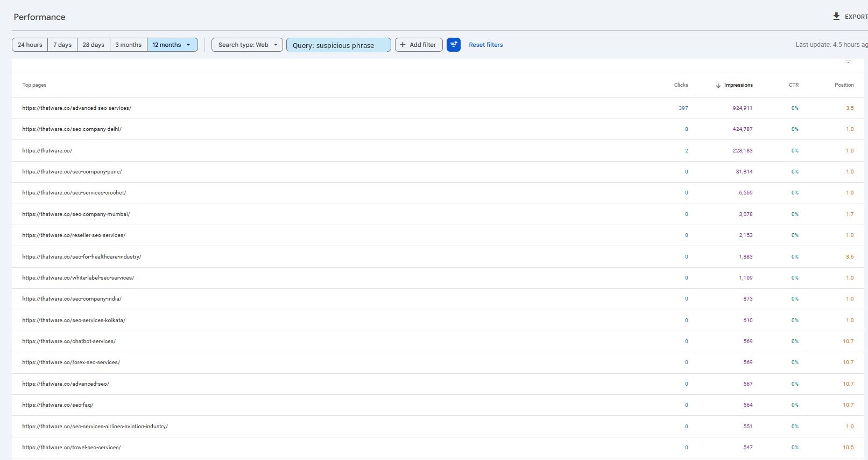Image resolution: width=868 pixels, height=460 pixels.
Task: Click the 1,109 impressions value
Action: [746, 278]
